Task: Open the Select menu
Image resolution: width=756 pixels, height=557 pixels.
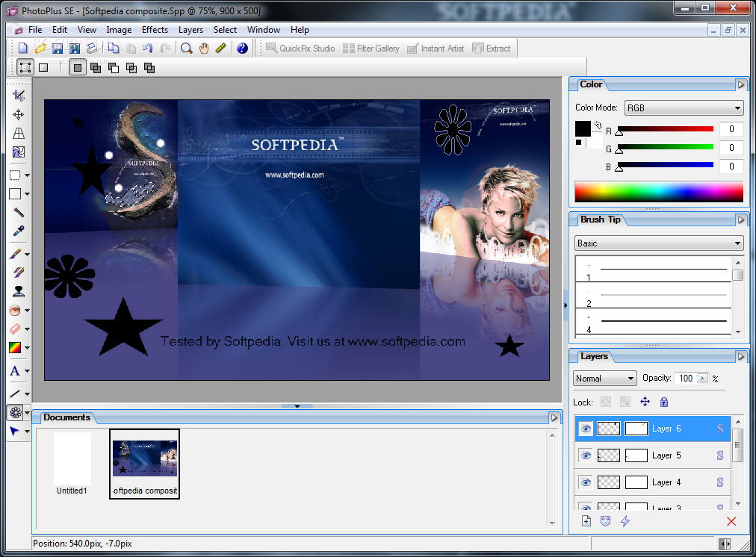Action: [x=225, y=30]
